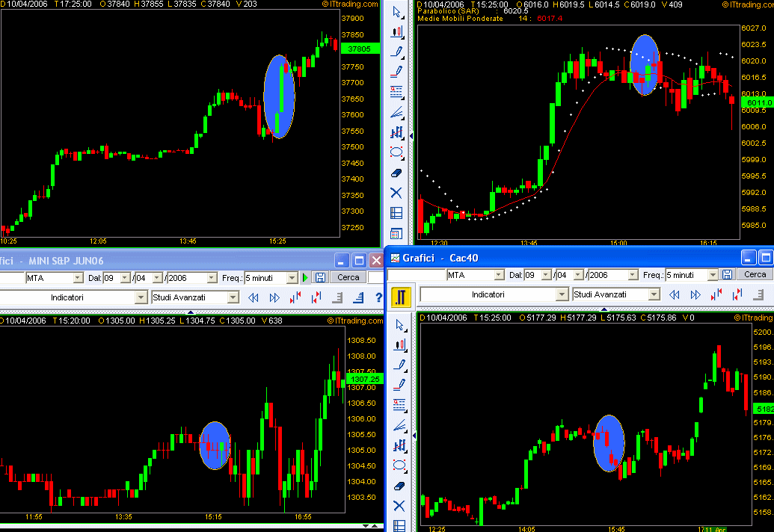Select the bars-with-red-line study tool in the top-right chart toolbar
This screenshot has width=774, height=532.
tap(396, 133)
